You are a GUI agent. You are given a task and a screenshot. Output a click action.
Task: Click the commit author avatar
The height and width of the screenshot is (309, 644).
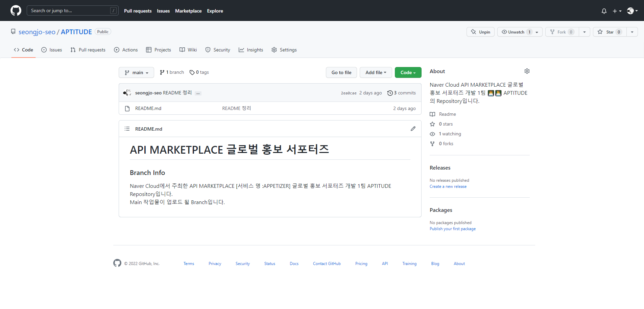click(x=127, y=93)
